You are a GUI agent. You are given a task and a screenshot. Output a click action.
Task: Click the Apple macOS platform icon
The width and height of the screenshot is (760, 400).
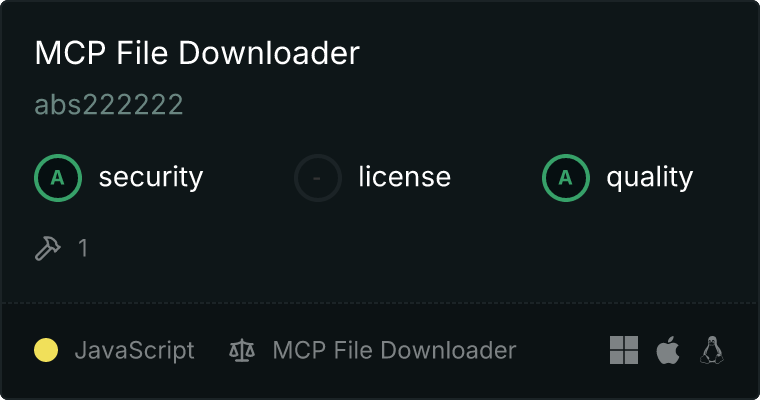668,350
